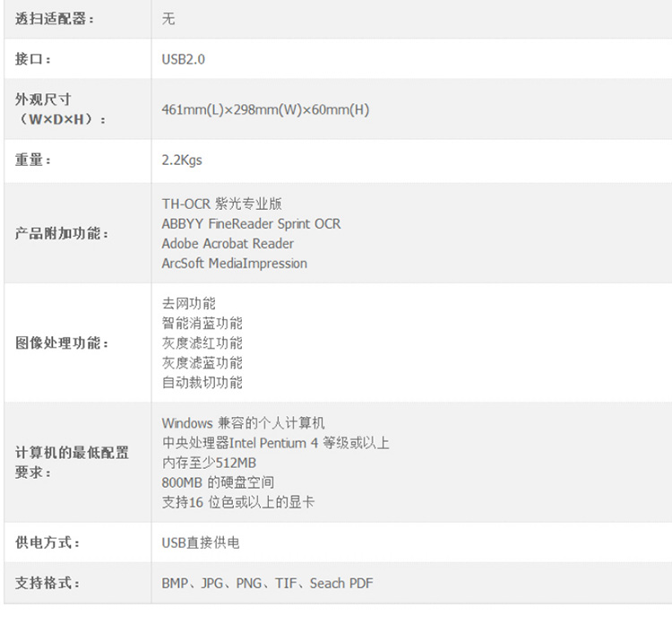672x633 pixels.
Task: Click the ArcSoft MediaImpression entry
Action: pyautogui.click(x=234, y=264)
